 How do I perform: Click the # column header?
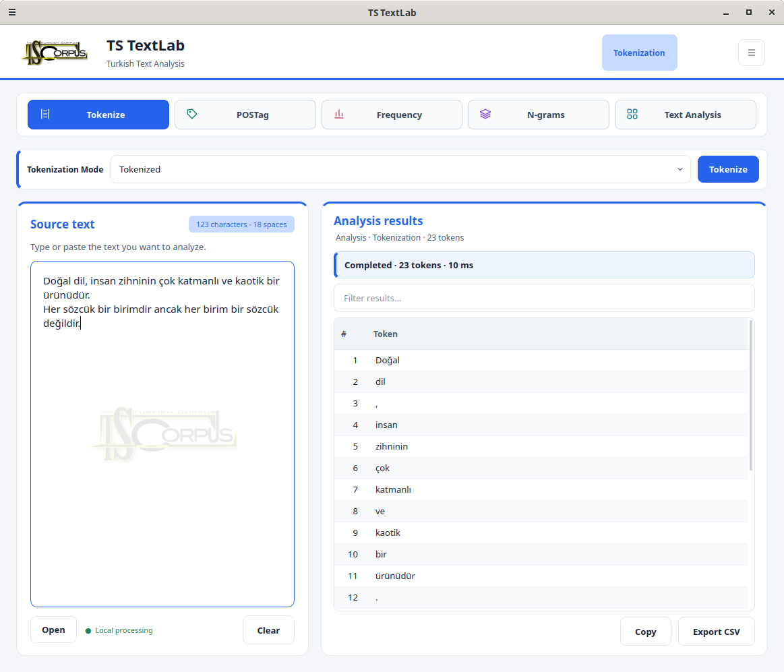[344, 334]
